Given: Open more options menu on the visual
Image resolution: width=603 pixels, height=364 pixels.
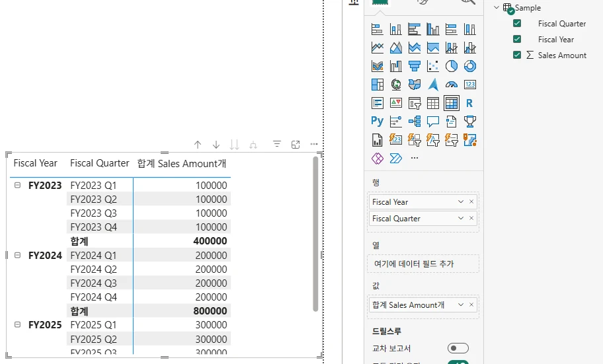Looking at the screenshot, I should pyautogui.click(x=314, y=145).
